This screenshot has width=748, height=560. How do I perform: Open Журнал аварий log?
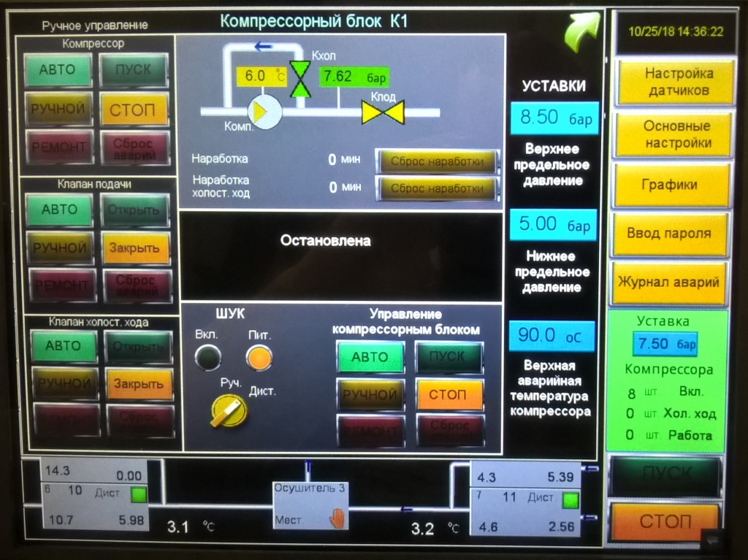tap(669, 283)
